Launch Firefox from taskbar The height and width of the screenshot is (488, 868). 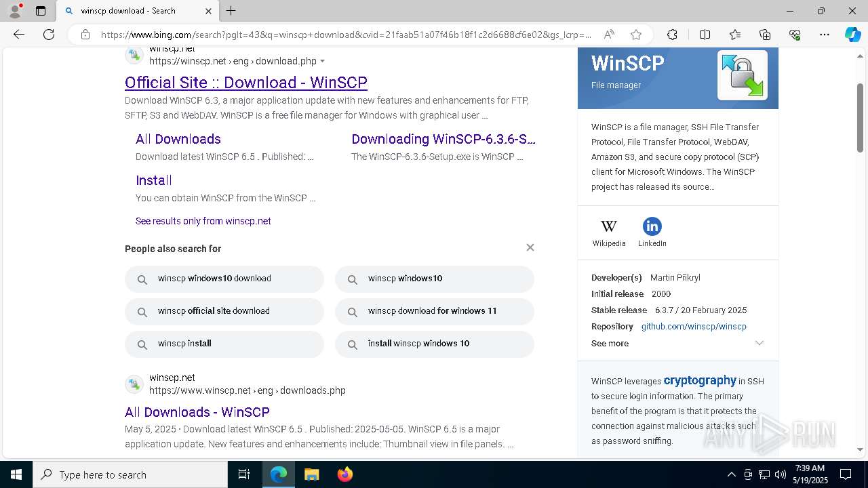[x=344, y=474]
